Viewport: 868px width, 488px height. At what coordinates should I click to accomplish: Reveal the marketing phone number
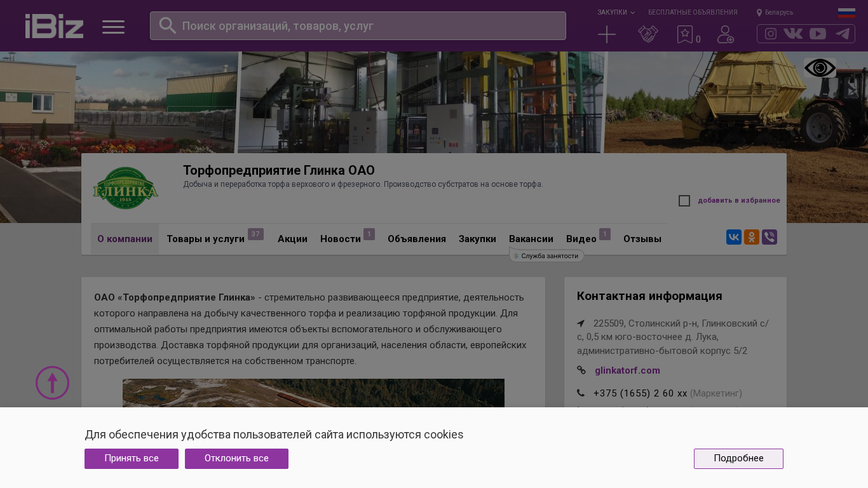[x=641, y=393]
